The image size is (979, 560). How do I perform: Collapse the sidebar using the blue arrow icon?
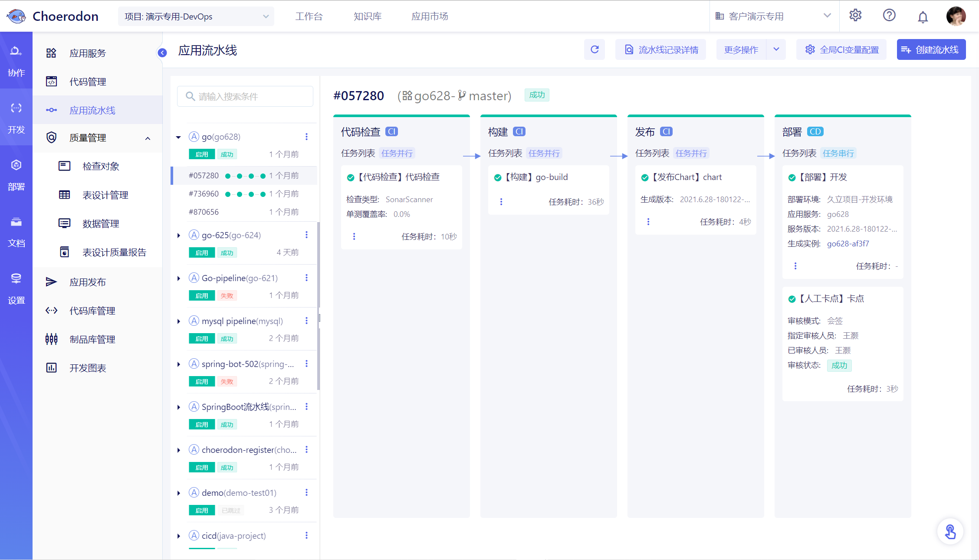point(162,53)
